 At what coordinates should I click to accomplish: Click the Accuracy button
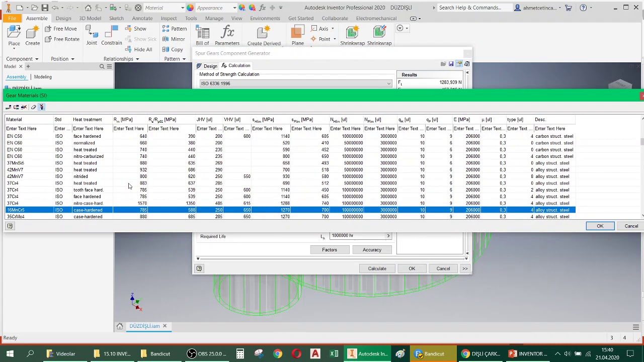coord(372,250)
